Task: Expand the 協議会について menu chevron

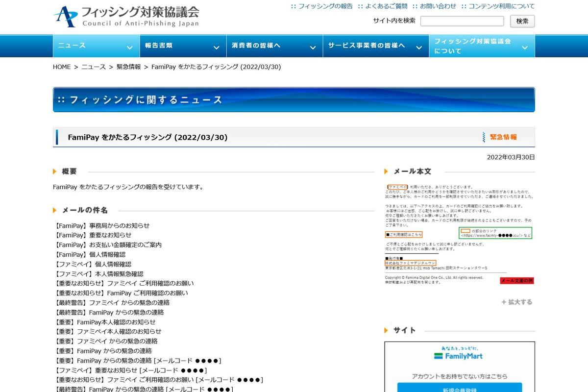Action: 525,48
